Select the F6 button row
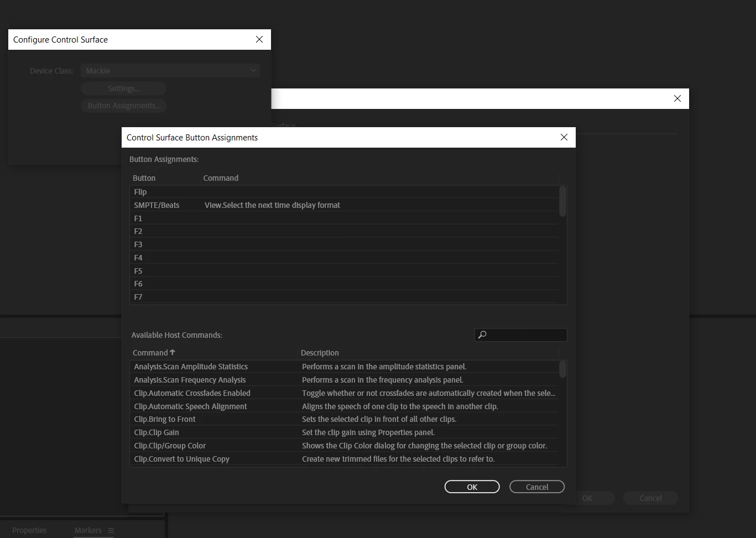The image size is (756, 538). coord(344,284)
